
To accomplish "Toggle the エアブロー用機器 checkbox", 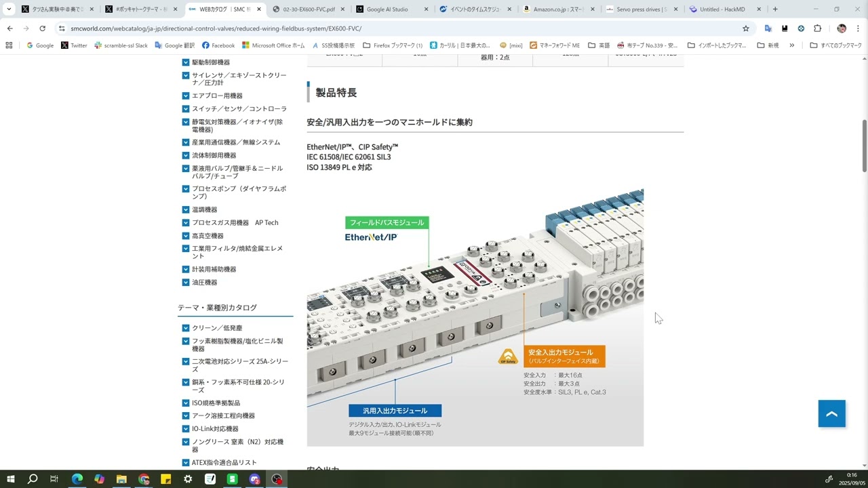I will pyautogui.click(x=186, y=96).
